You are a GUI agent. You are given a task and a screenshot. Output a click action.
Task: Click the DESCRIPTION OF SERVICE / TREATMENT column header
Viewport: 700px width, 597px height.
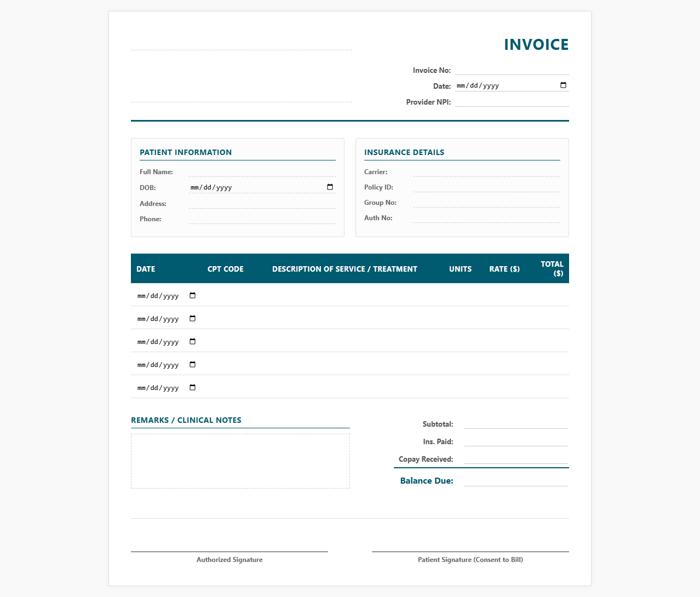345,269
